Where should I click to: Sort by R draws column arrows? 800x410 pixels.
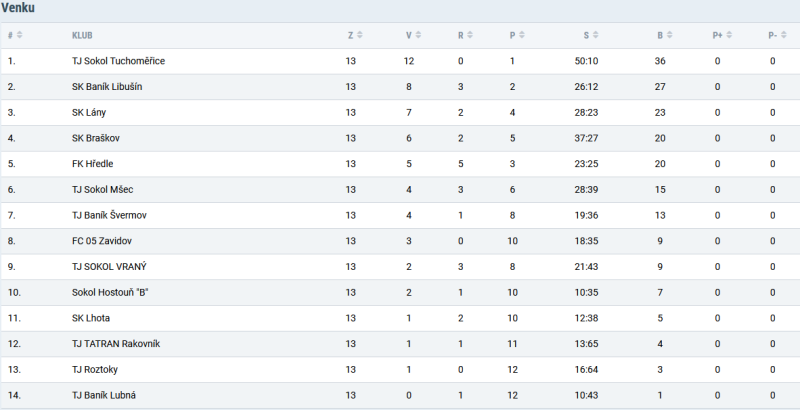point(470,35)
